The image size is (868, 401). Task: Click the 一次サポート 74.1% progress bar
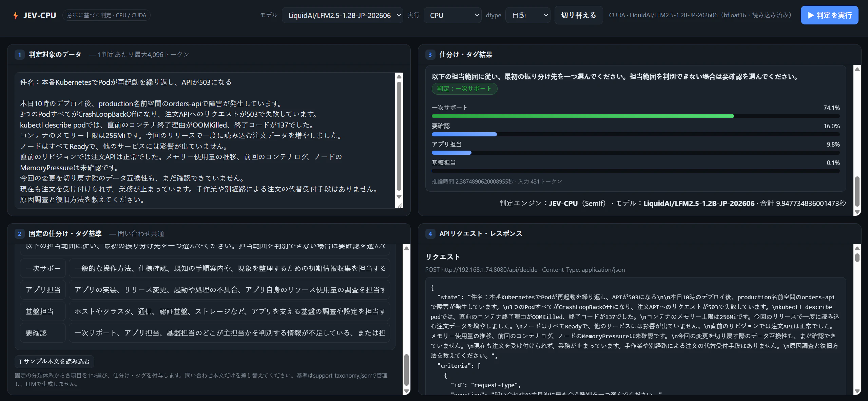[x=636, y=116]
